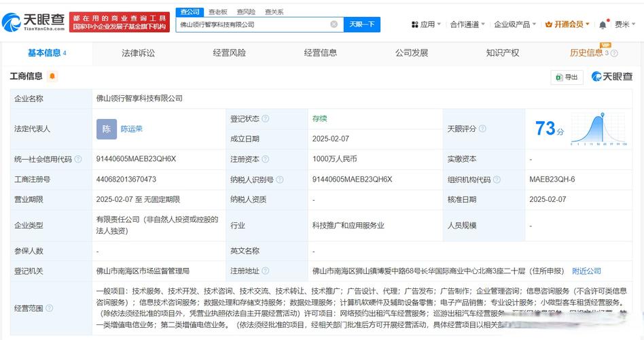Open help icon next to 天眼评分
The height and width of the screenshot is (340, 644).
[482, 129]
